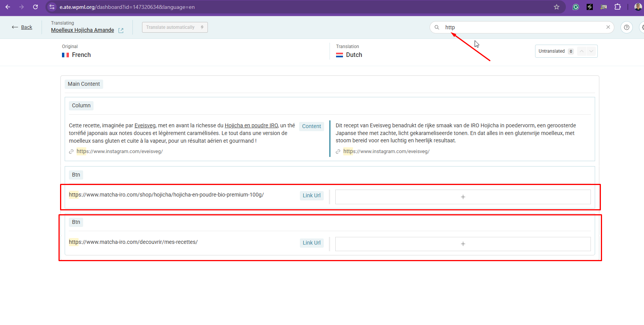Screen dimensions: 644x325
Task: Select the French source paragraph text
Action: pos(182,133)
